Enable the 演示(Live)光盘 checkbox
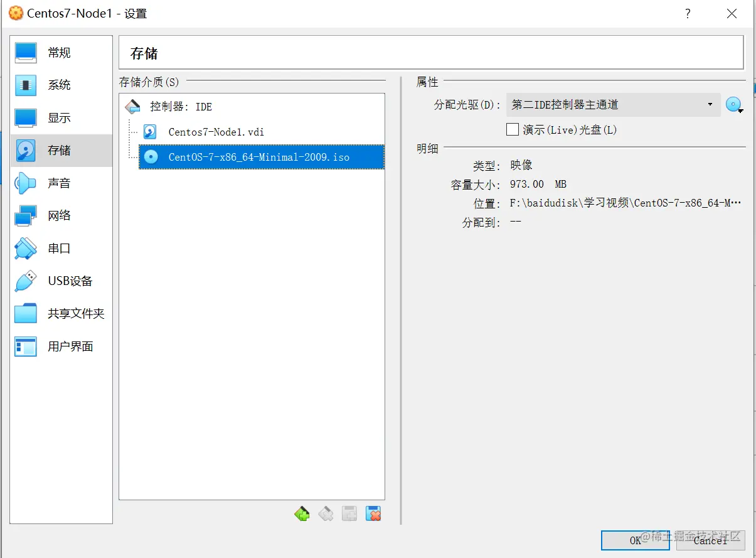 point(512,129)
